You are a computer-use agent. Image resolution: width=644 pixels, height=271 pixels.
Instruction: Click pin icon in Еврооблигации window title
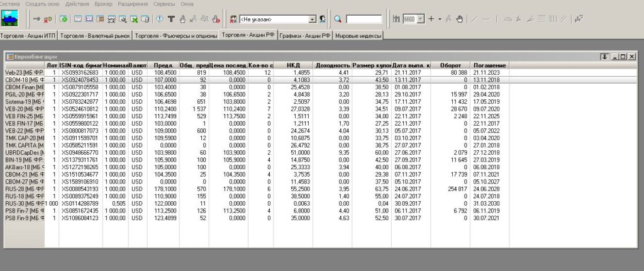(x=603, y=57)
